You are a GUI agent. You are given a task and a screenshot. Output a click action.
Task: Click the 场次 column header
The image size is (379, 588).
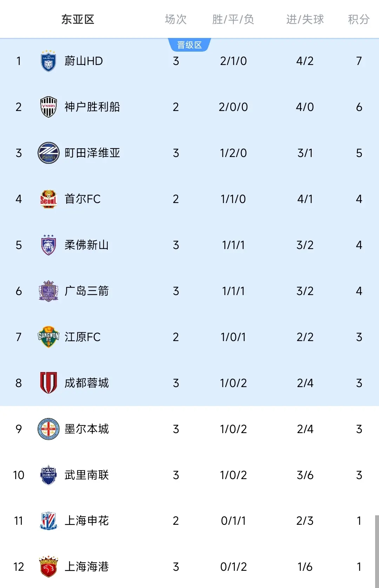pyautogui.click(x=175, y=19)
